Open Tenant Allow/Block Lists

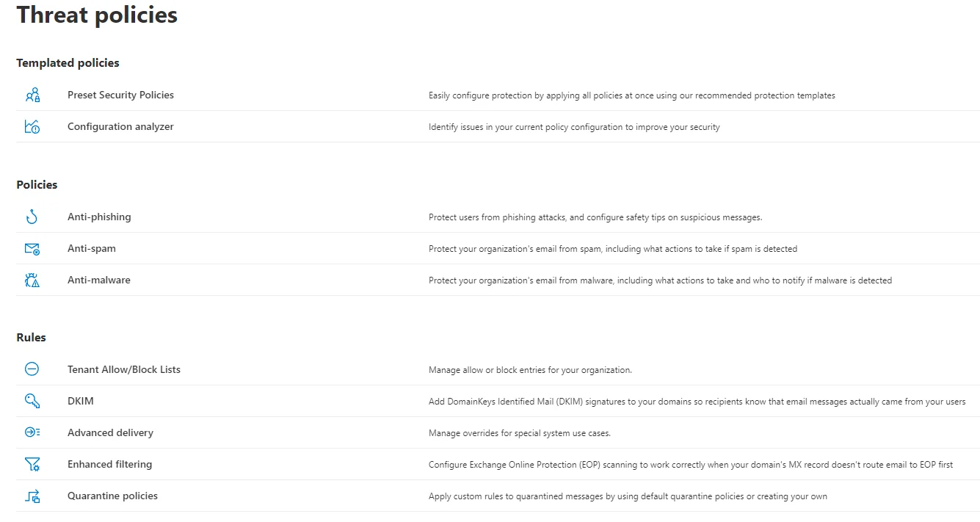(124, 370)
